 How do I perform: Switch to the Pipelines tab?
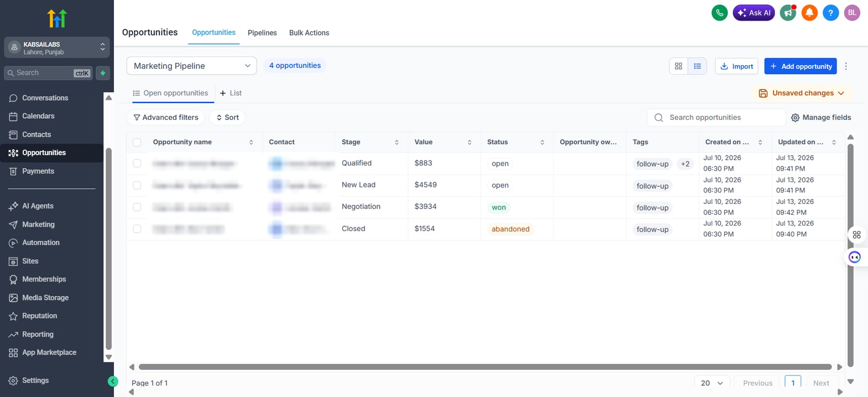[262, 33]
